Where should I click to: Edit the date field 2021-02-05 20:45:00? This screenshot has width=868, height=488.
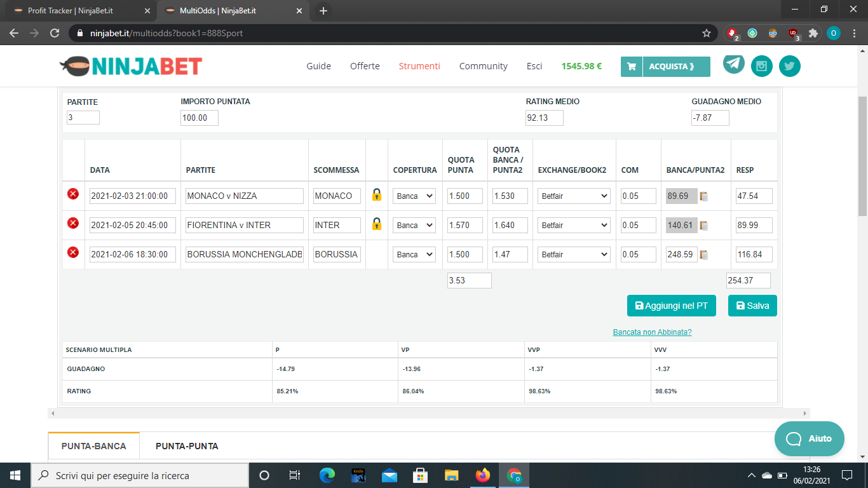pos(133,225)
